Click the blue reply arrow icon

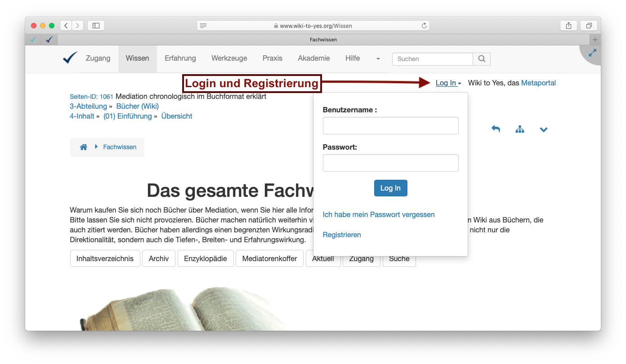(x=496, y=129)
